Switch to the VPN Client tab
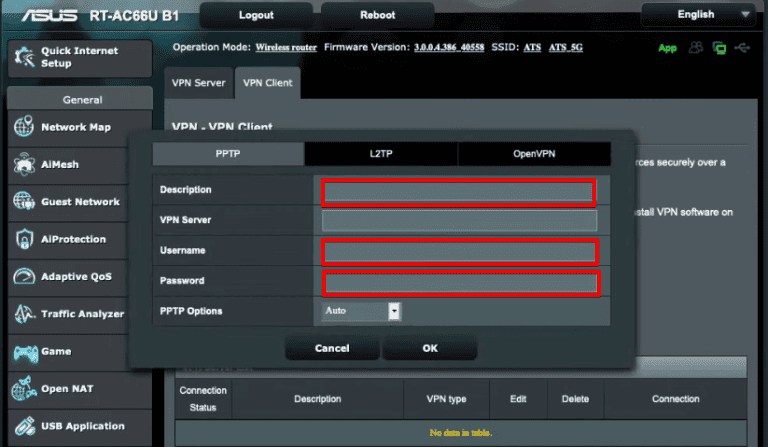Image resolution: width=768 pixels, height=447 pixels. tap(267, 83)
